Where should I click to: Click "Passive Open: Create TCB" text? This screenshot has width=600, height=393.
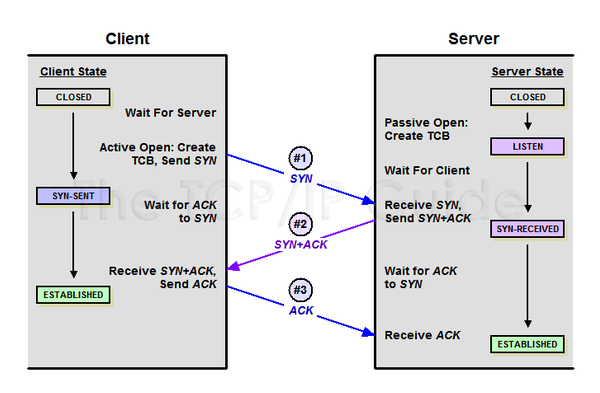point(426,129)
